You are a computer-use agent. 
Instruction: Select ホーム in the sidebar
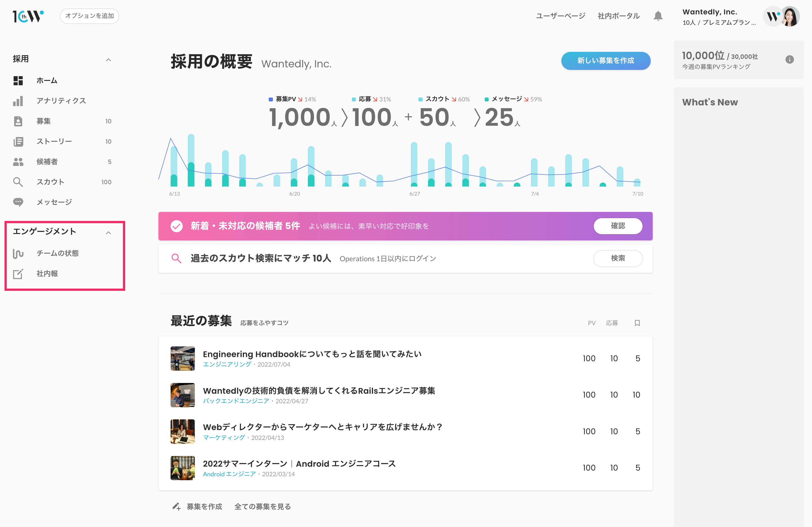point(47,81)
